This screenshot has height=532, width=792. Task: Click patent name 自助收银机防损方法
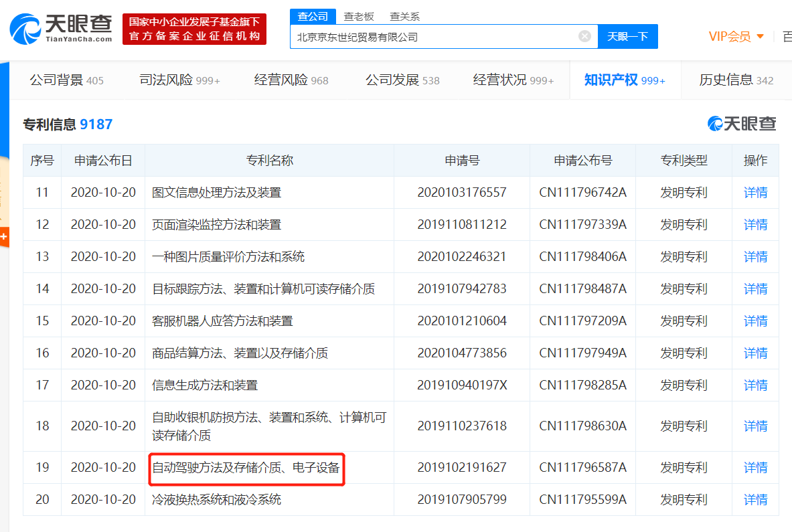tap(269, 426)
